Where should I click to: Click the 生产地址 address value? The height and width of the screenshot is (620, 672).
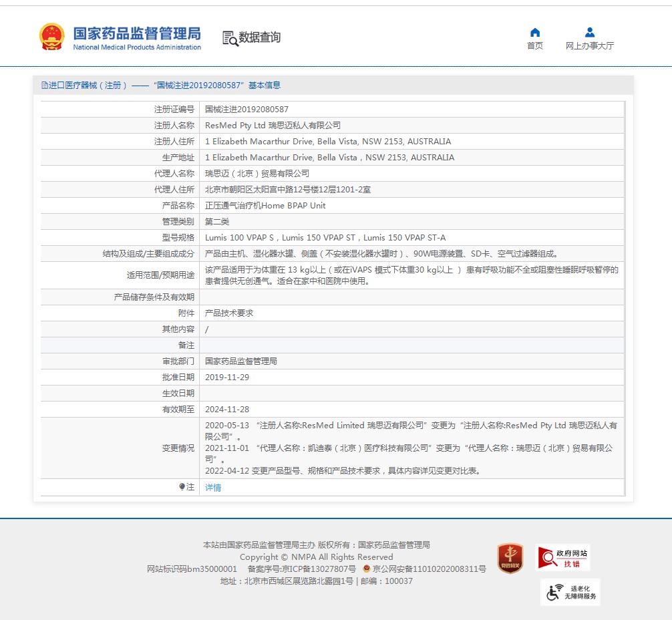329,158
